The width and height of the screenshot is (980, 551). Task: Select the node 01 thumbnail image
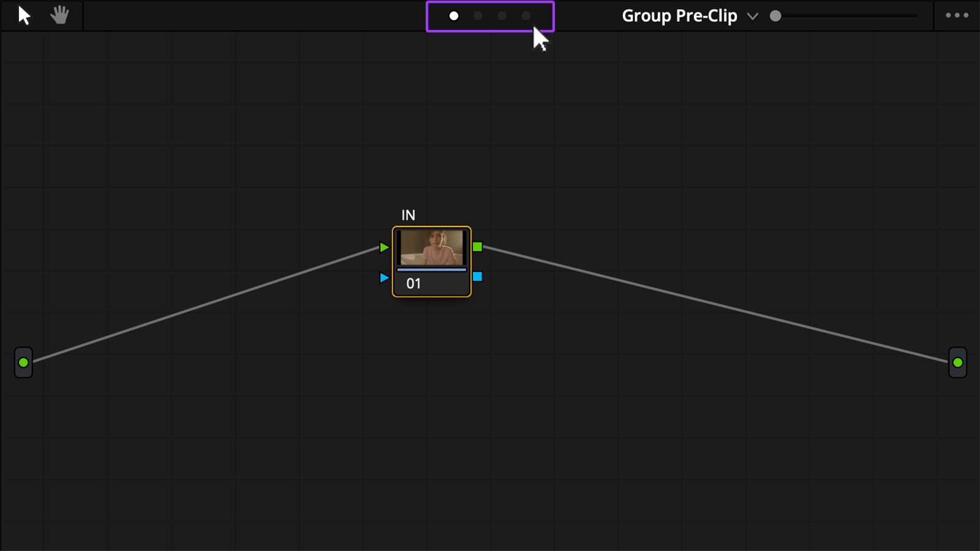(432, 247)
